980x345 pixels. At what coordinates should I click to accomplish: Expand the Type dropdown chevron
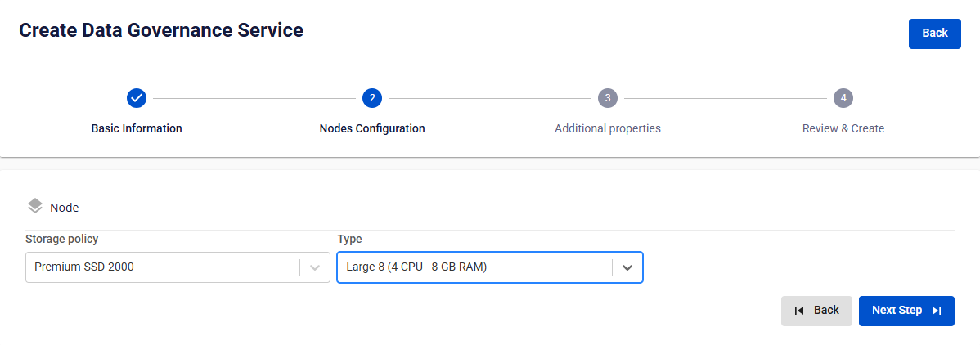pyautogui.click(x=627, y=267)
